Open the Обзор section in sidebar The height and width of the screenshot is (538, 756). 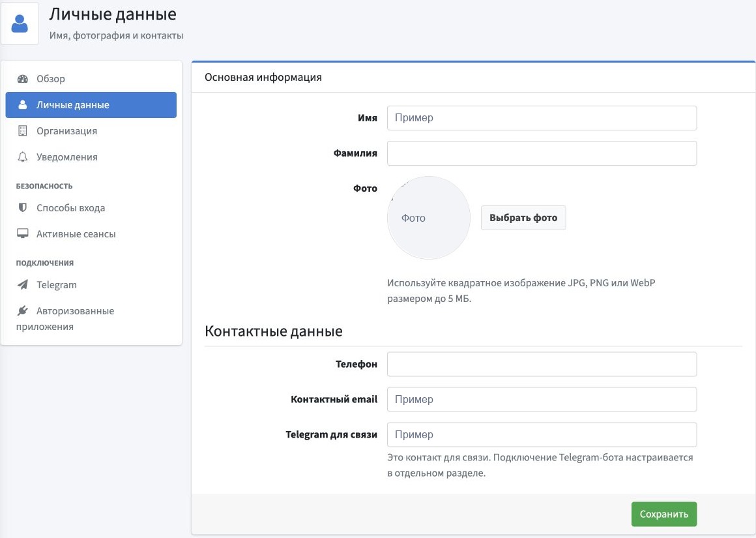pos(91,79)
